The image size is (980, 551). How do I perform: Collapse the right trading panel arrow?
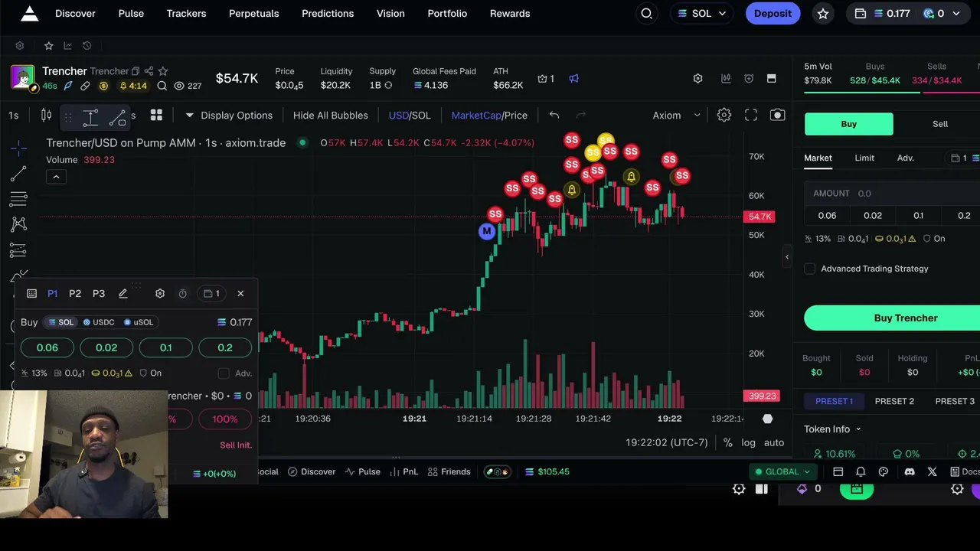(x=787, y=257)
